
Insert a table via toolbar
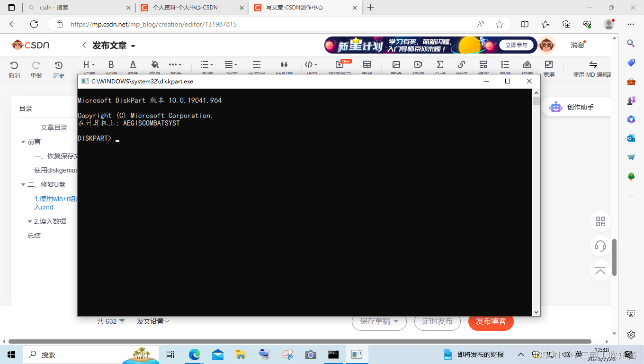click(x=367, y=64)
